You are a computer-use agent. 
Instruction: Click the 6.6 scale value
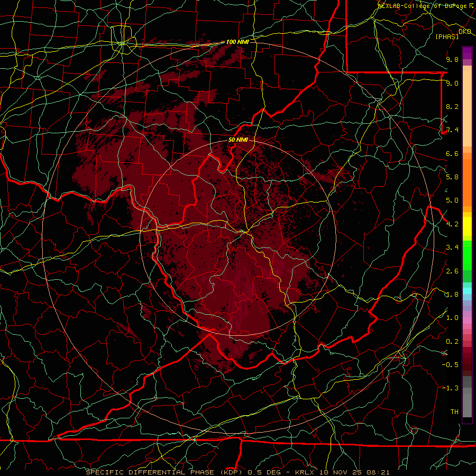coord(452,153)
